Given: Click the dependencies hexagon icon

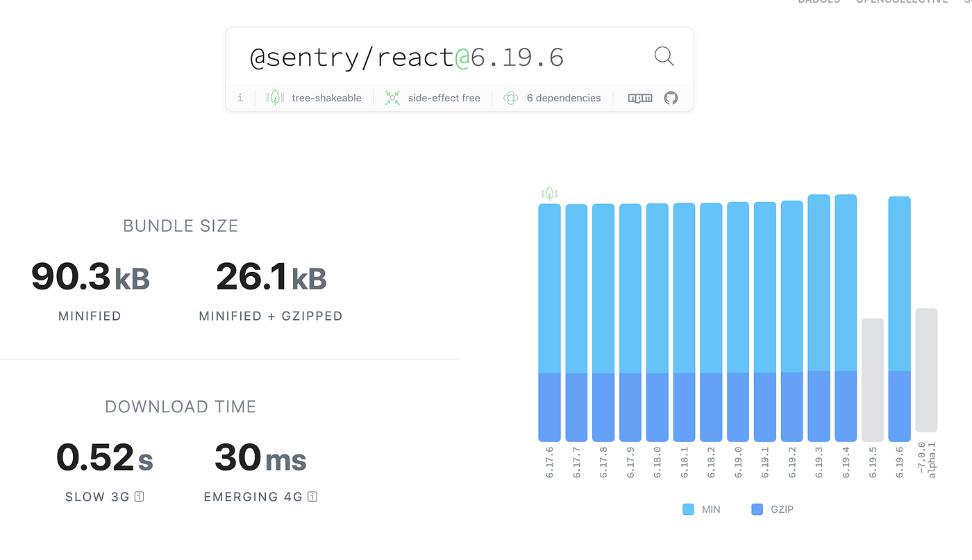Looking at the screenshot, I should (x=510, y=97).
